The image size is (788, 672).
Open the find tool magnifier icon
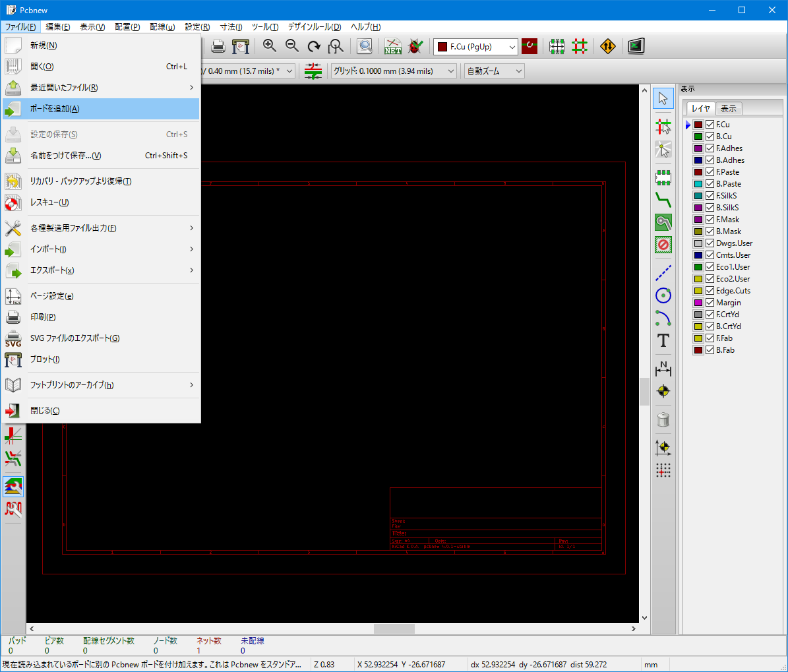pyautogui.click(x=365, y=46)
